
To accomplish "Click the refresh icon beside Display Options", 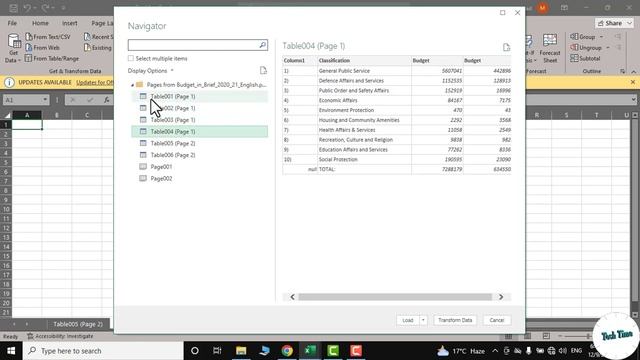I will (263, 70).
